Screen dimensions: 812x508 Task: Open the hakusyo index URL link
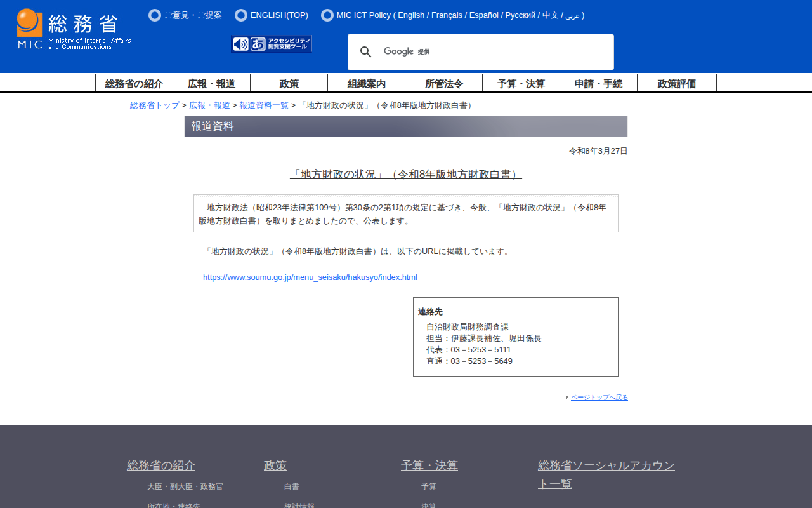click(x=310, y=277)
